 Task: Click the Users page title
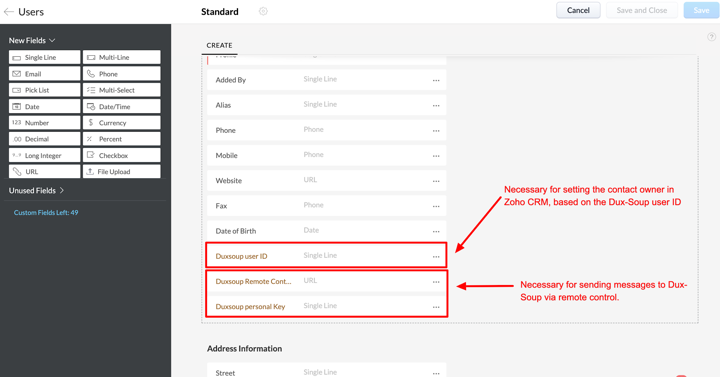point(31,12)
